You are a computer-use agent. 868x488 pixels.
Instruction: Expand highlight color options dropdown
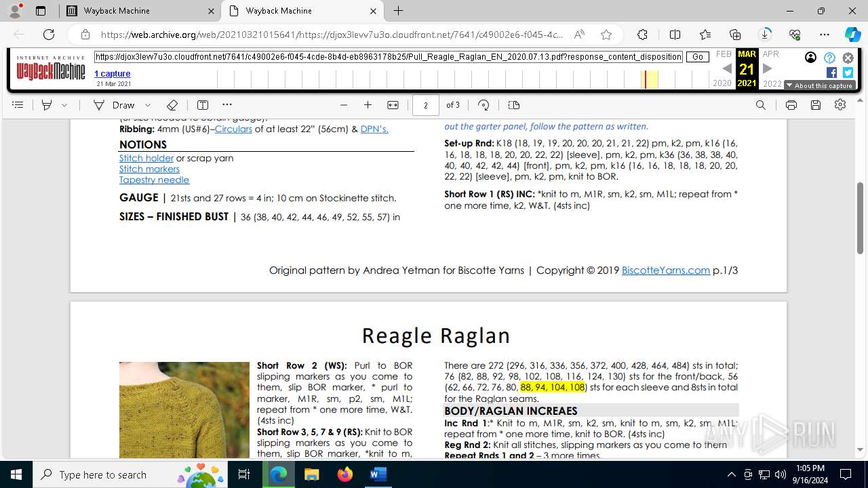(64, 105)
